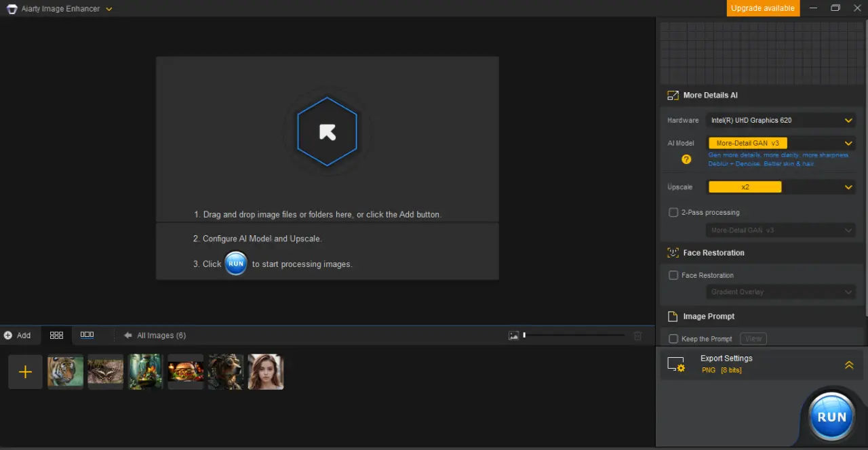The width and height of the screenshot is (868, 450).
Task: Select the tiger thumbnail
Action: (x=66, y=371)
